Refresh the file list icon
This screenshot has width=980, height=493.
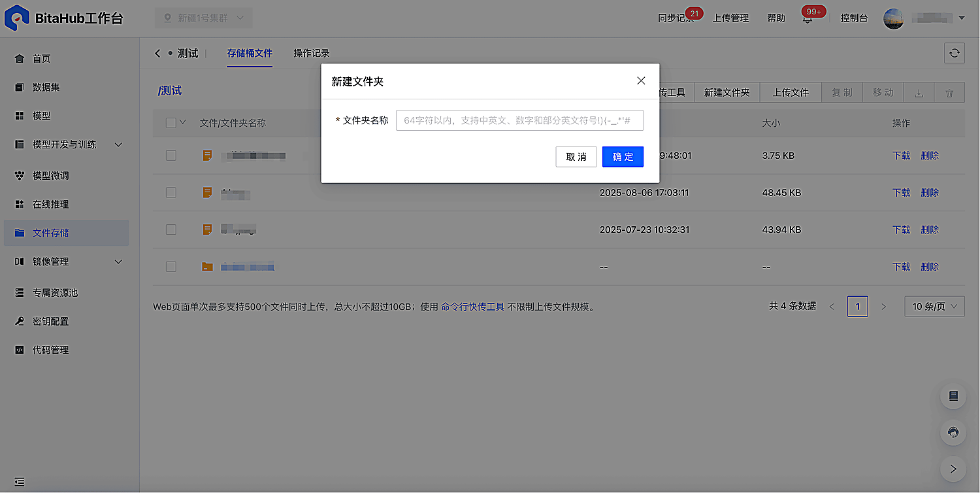coord(955,54)
